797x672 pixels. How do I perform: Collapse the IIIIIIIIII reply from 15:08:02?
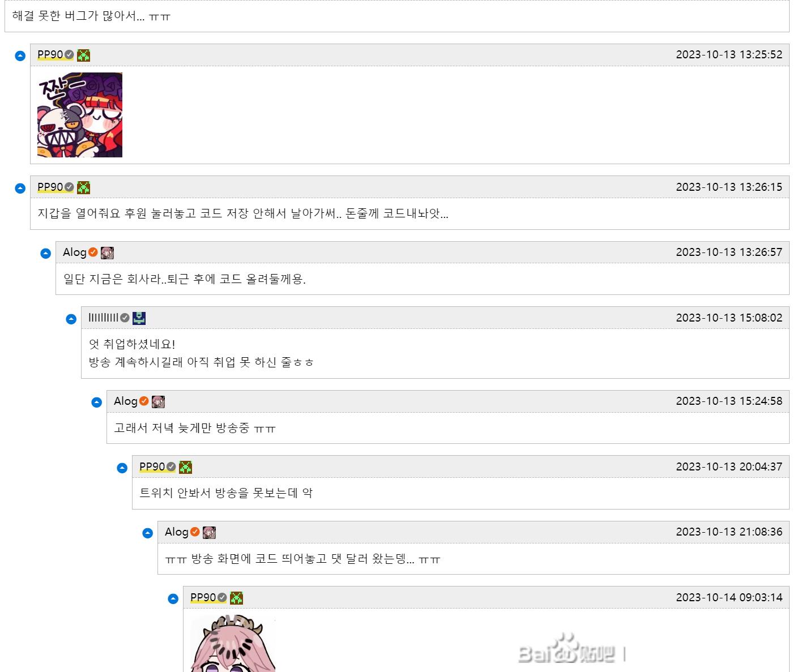pos(71,319)
